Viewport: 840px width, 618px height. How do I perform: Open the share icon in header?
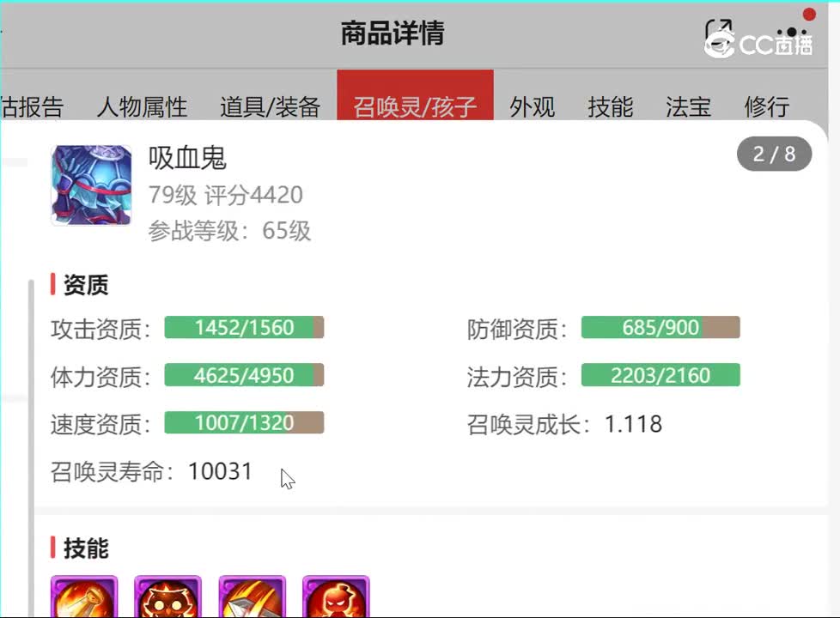[718, 31]
